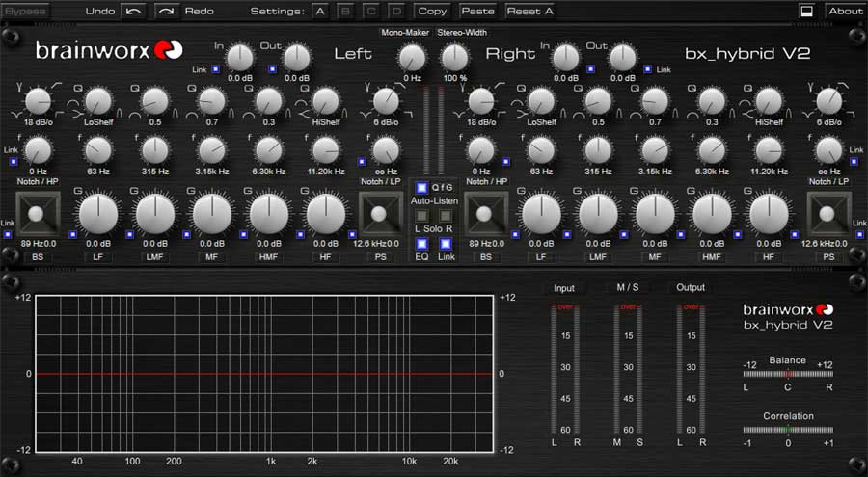
Task: Click the Stereo-Width knob
Action: click(x=454, y=58)
